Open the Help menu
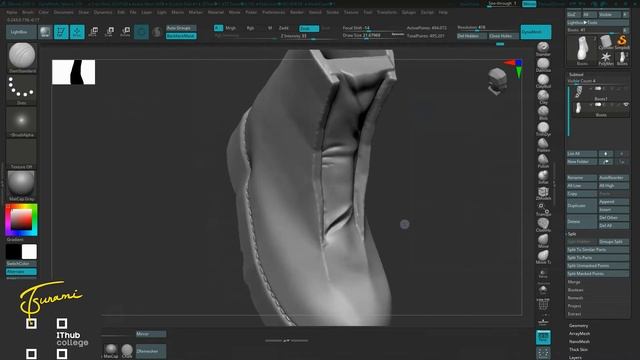This screenshot has height=360, width=640. pyautogui.click(x=443, y=13)
